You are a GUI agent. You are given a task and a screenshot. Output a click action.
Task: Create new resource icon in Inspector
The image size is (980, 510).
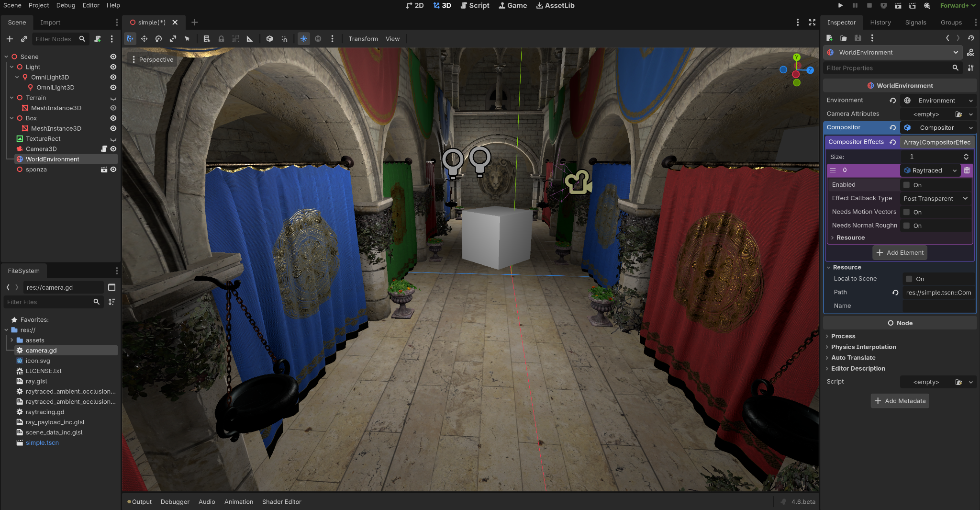(x=829, y=38)
